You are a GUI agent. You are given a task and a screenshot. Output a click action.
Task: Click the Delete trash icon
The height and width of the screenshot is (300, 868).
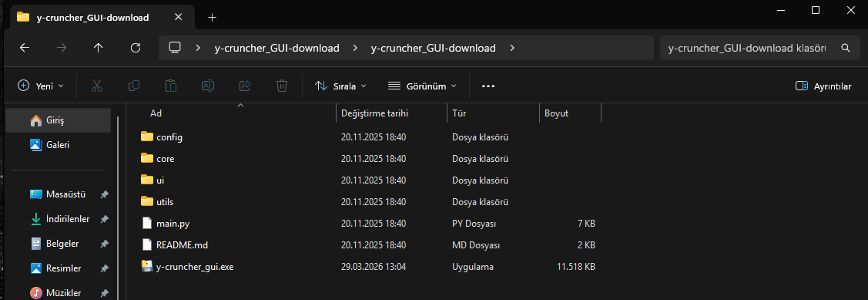click(x=282, y=86)
